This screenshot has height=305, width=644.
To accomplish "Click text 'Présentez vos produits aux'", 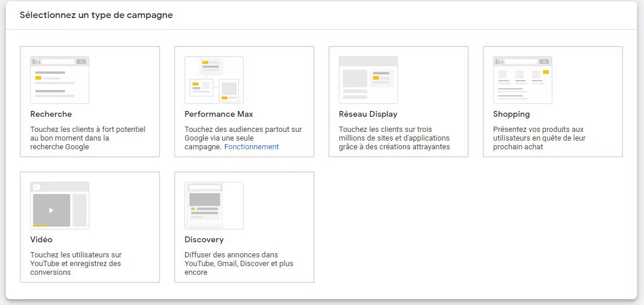I will point(538,130).
